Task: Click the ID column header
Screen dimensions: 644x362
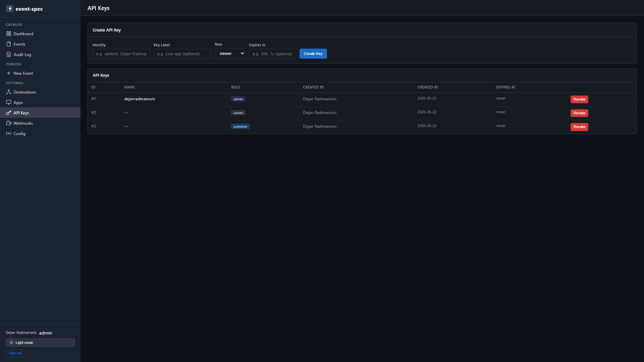Action: [93, 87]
